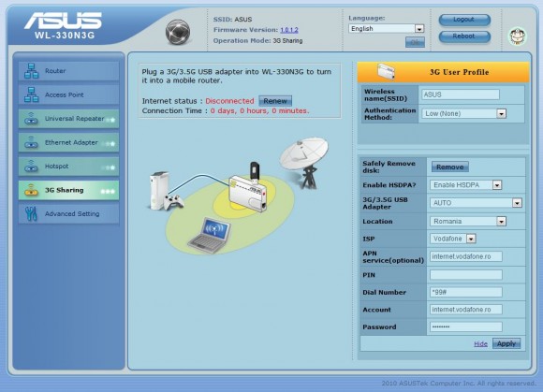Choose the Ethernet Adapter mode icon
Viewport: 543px width, 392px height.
click(x=31, y=142)
